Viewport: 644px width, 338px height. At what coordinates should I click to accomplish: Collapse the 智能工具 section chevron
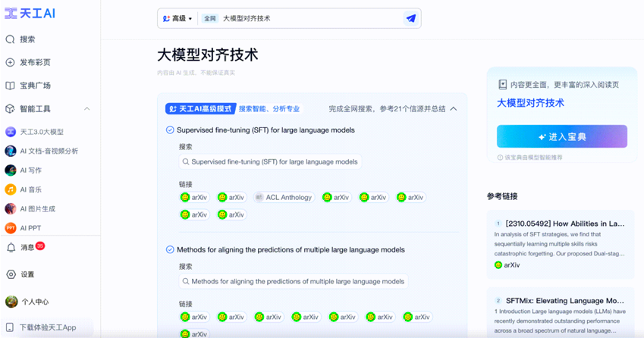[x=87, y=108]
